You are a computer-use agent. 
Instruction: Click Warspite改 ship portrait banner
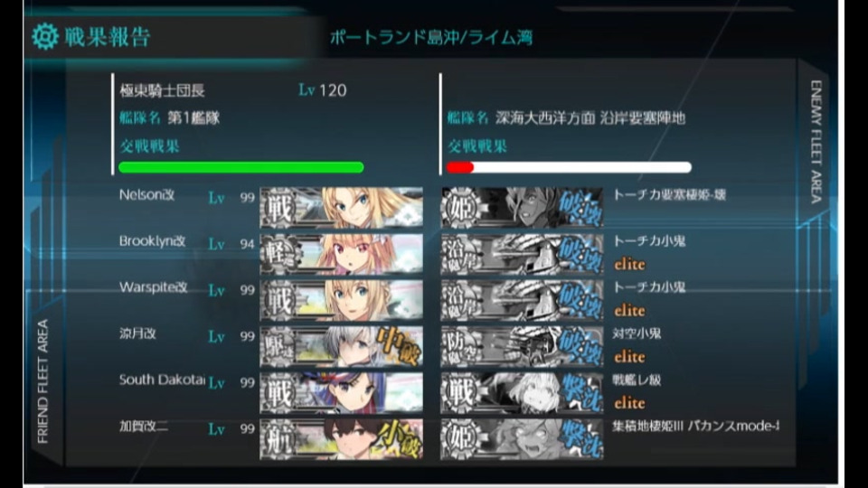tap(342, 300)
